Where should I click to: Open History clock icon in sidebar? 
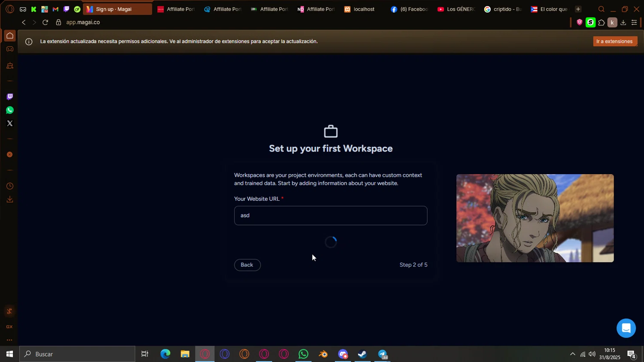(x=9, y=186)
